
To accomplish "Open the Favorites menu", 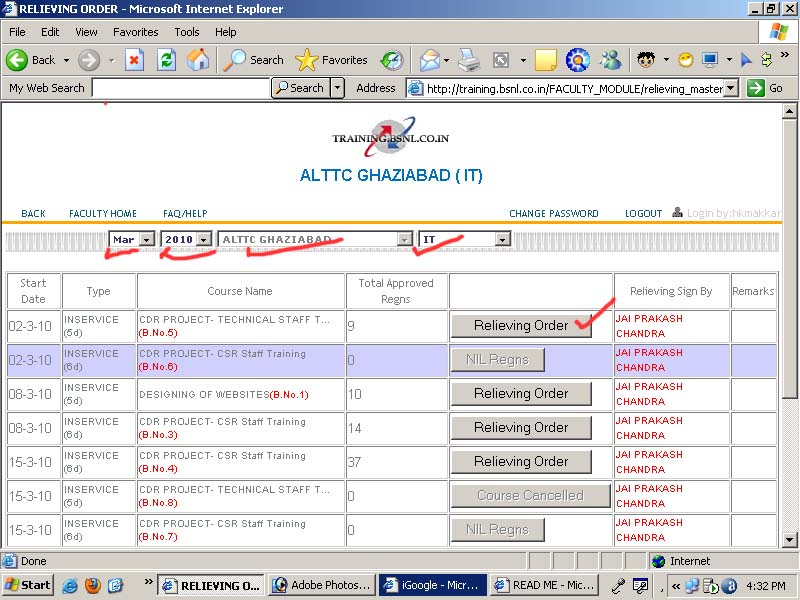I will (x=136, y=32).
